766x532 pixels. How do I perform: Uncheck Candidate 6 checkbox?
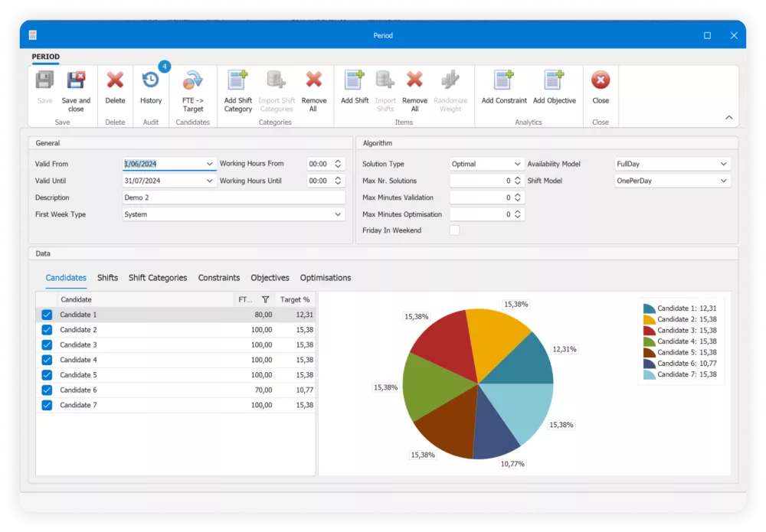click(x=47, y=390)
